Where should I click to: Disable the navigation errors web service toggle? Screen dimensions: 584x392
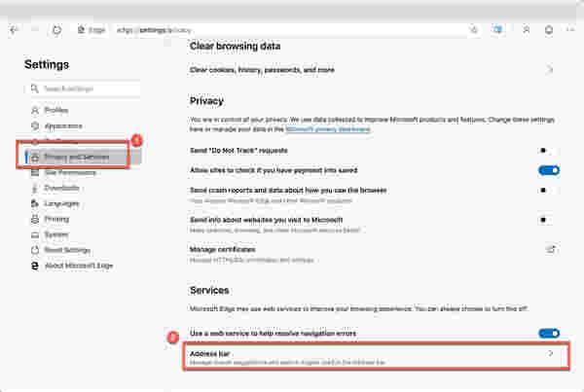(x=549, y=334)
